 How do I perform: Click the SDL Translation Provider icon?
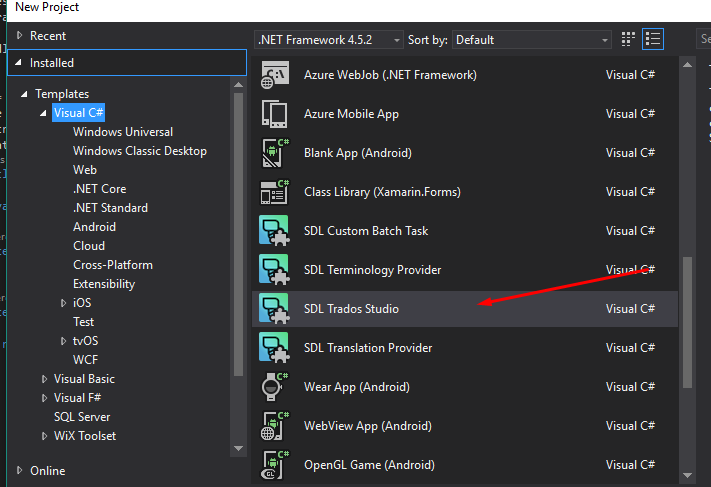click(274, 348)
